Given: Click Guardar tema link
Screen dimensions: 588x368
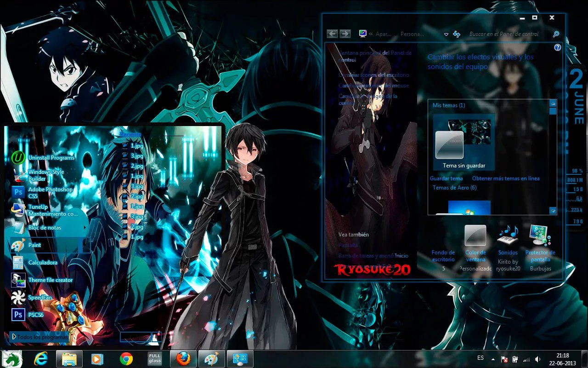Looking at the screenshot, I should coord(447,178).
